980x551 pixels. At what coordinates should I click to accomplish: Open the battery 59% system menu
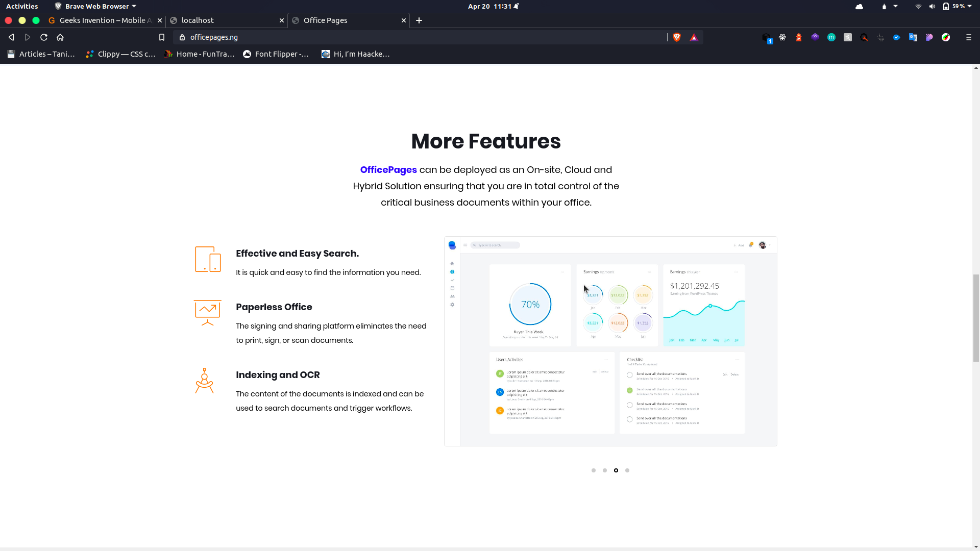[957, 7]
